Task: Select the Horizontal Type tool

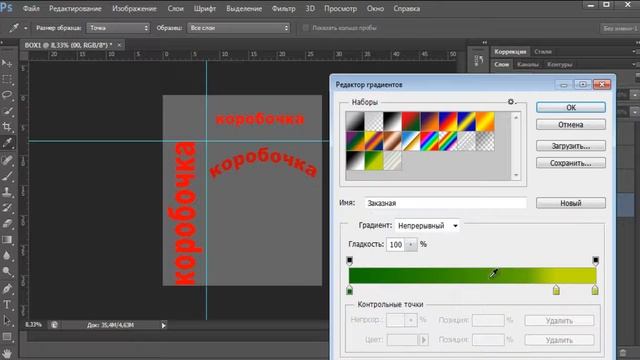Action: 7,304
